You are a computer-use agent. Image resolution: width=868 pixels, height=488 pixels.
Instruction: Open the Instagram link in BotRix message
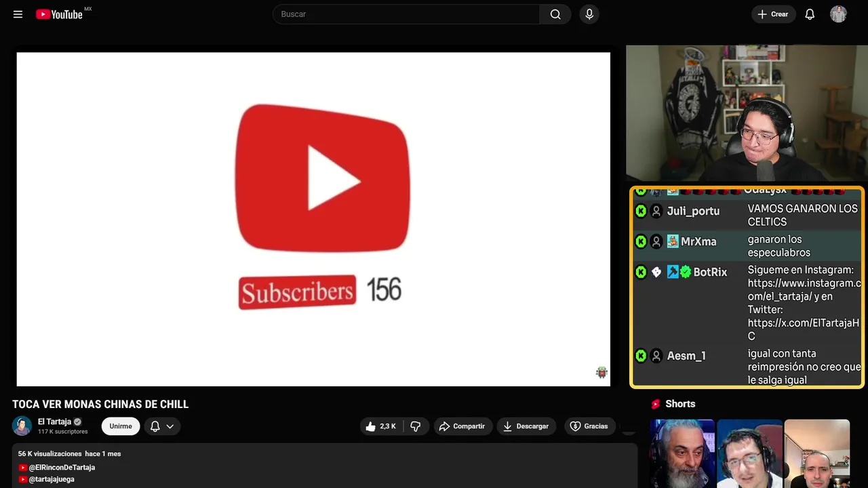click(x=804, y=289)
